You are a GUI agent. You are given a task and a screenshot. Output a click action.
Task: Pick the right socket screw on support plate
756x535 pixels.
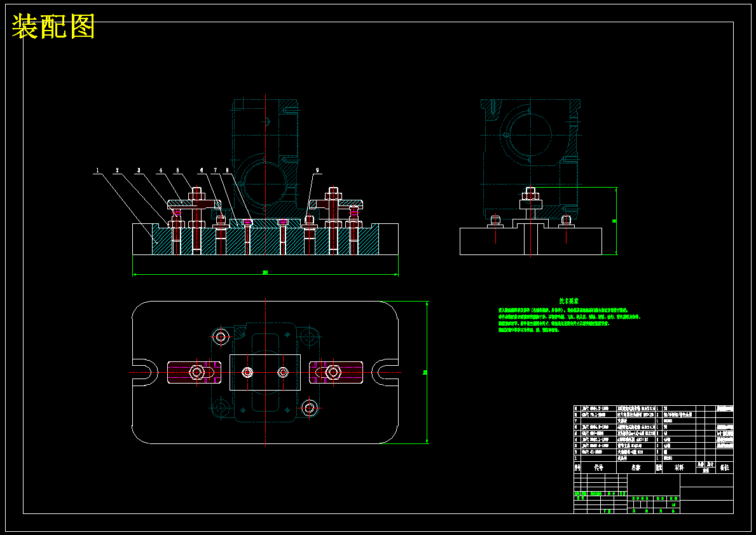[283, 372]
